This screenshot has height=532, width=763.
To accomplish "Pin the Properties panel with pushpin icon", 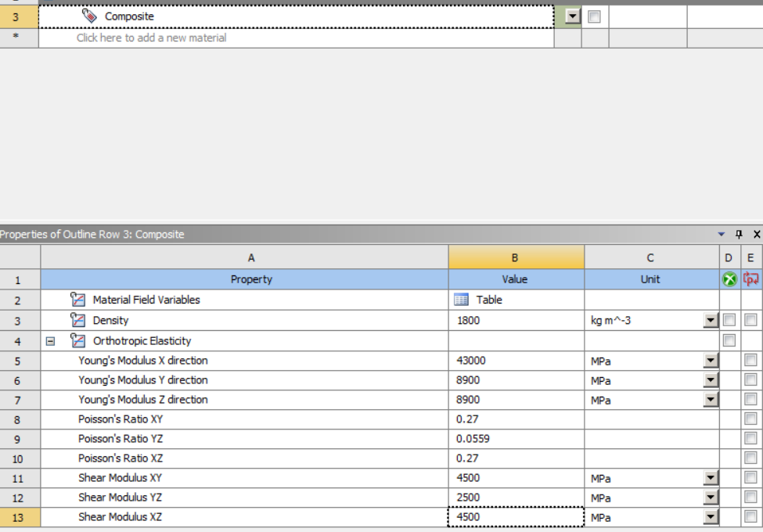I will [740, 235].
